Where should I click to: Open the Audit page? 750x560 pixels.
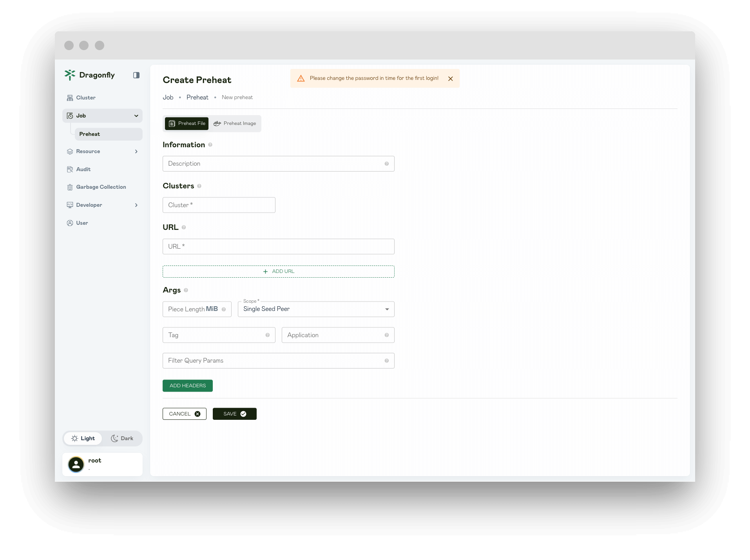click(x=102, y=169)
